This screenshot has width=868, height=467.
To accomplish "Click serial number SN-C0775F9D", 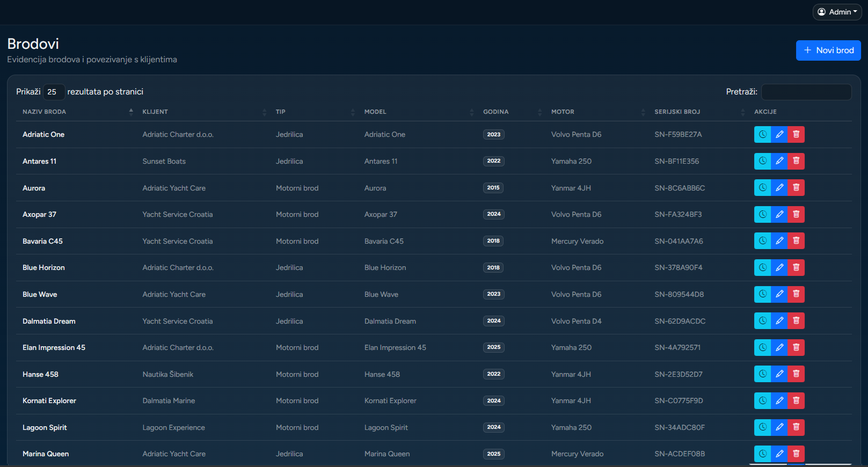I will click(x=679, y=401).
